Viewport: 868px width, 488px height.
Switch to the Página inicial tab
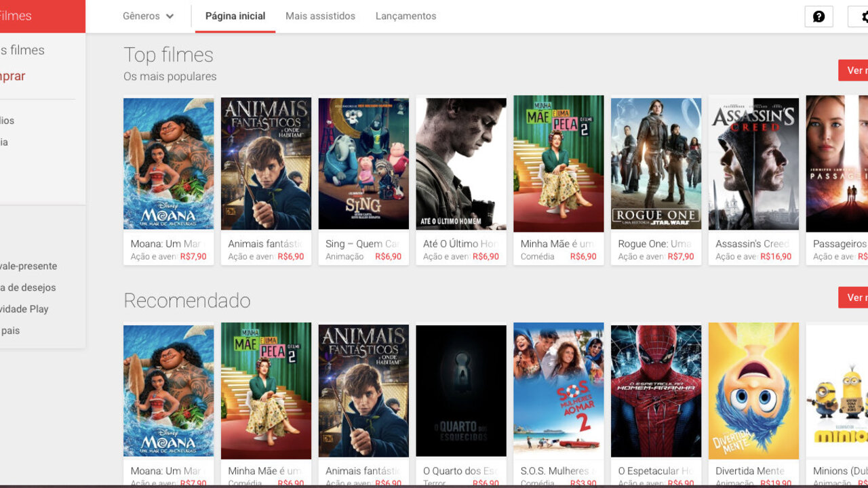point(235,16)
